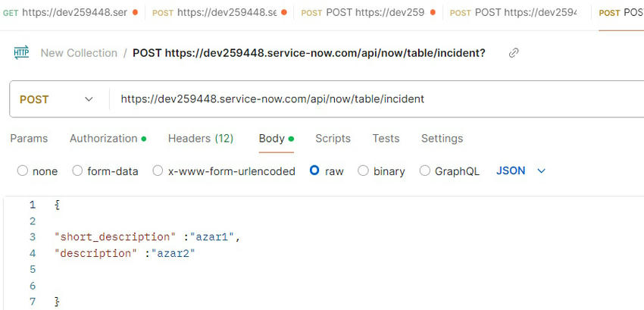Switch to the Tests tab
644x310 pixels.
(x=386, y=139)
